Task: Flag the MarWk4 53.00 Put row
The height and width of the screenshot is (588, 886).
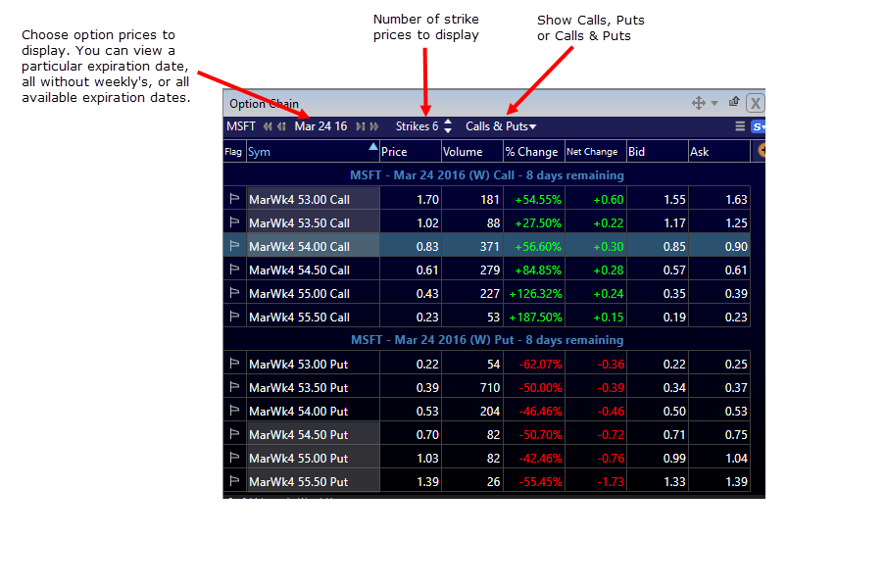Action: [x=234, y=364]
